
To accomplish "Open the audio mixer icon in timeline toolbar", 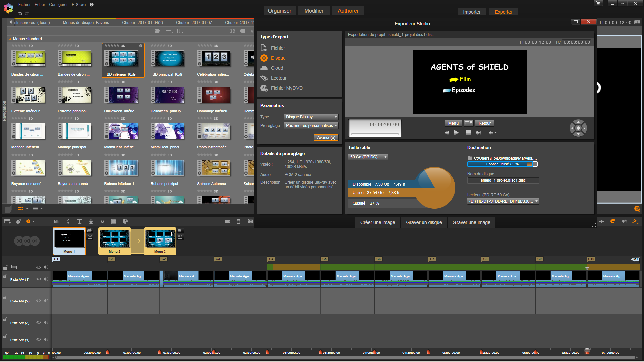I will click(57, 221).
